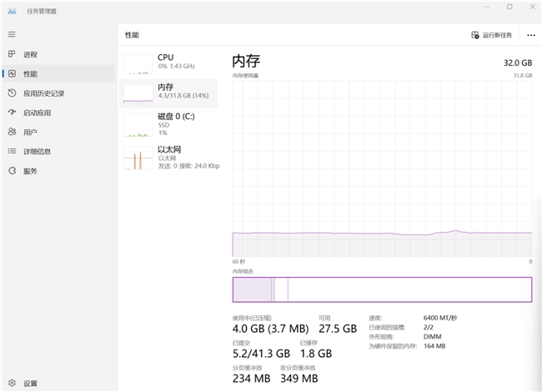Click the 31.8 GB graph maximum label
This screenshot has height=392, width=542.
click(523, 75)
